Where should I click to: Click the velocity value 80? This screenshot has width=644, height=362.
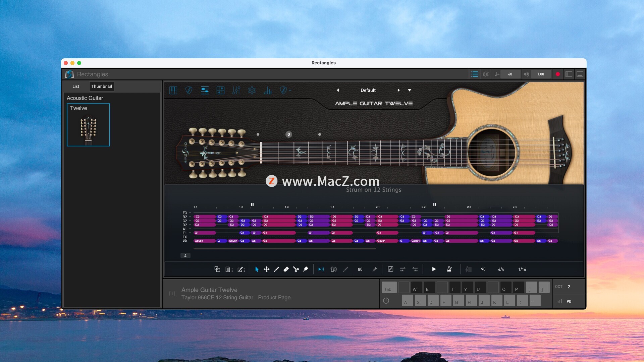pos(360,269)
